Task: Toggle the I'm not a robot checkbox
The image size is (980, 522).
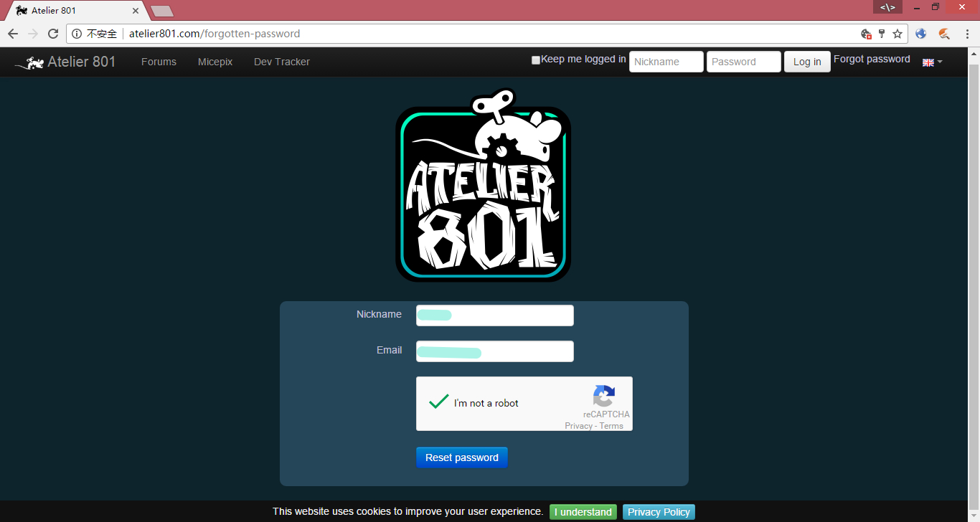Action: click(438, 402)
